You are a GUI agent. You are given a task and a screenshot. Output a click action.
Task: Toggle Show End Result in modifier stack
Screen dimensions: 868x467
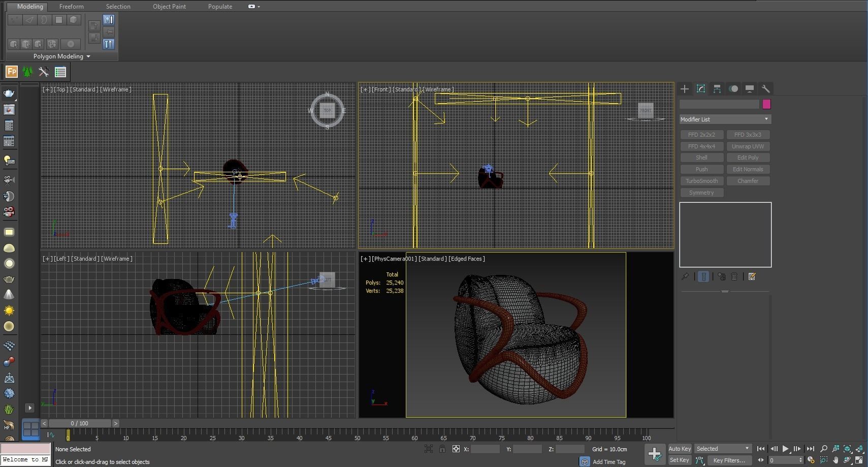click(x=703, y=276)
